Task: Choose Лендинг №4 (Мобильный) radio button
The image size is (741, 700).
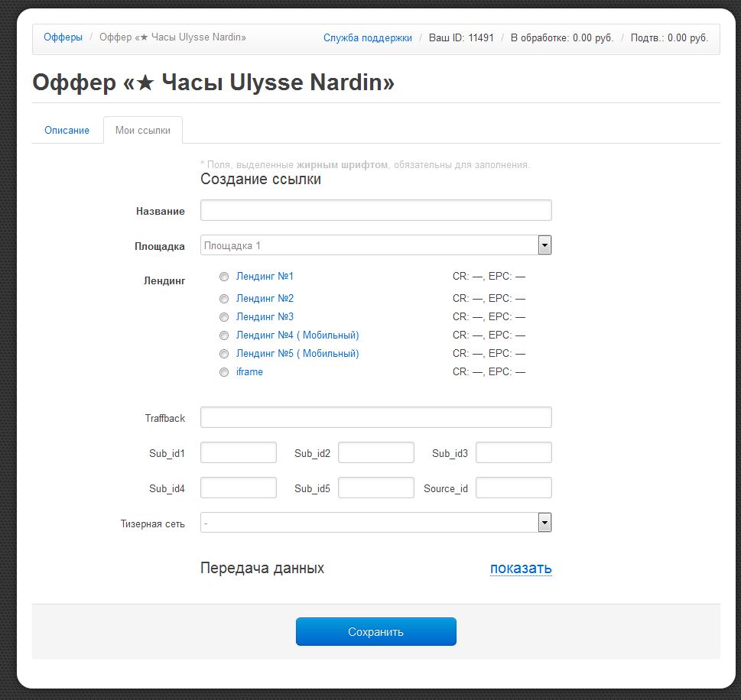Action: 224,335
